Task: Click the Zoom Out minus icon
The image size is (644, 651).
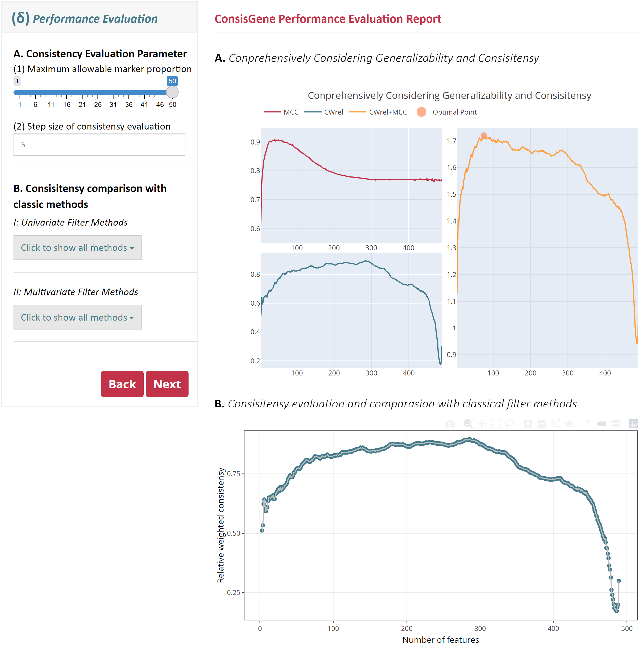Action: click(x=541, y=424)
